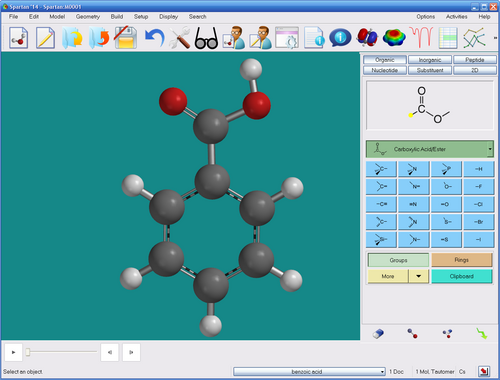This screenshot has height=380, width=500.
Task: Select the -F fluorine fragment
Action: click(479, 187)
